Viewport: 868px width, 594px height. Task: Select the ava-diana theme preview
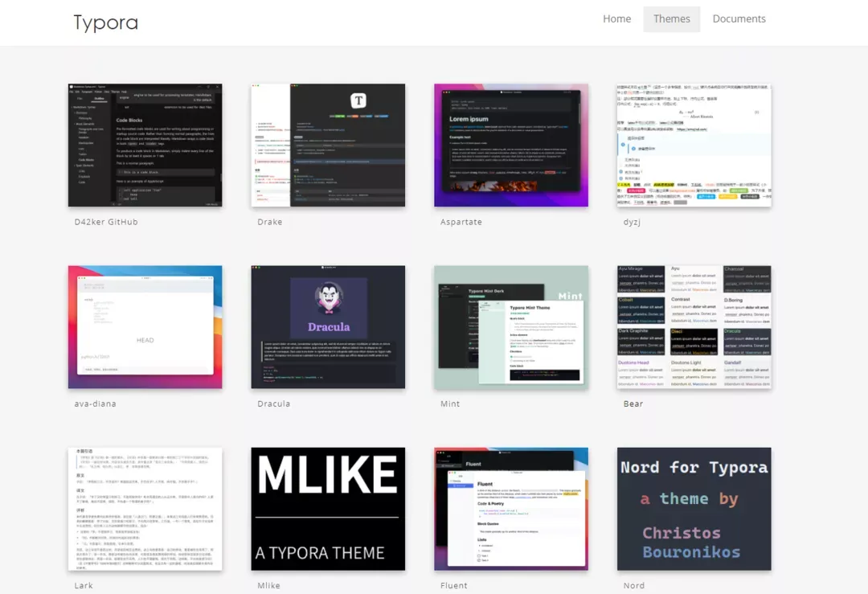pyautogui.click(x=145, y=327)
